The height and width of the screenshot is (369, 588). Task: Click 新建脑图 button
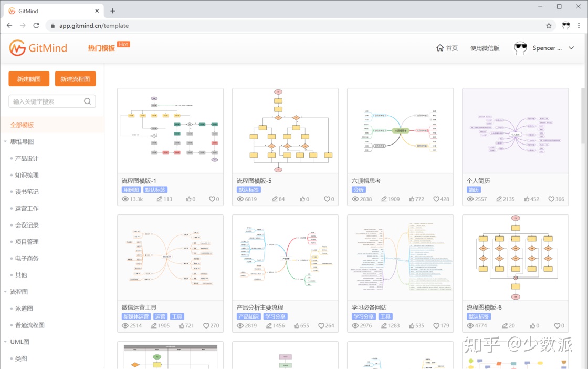click(29, 79)
